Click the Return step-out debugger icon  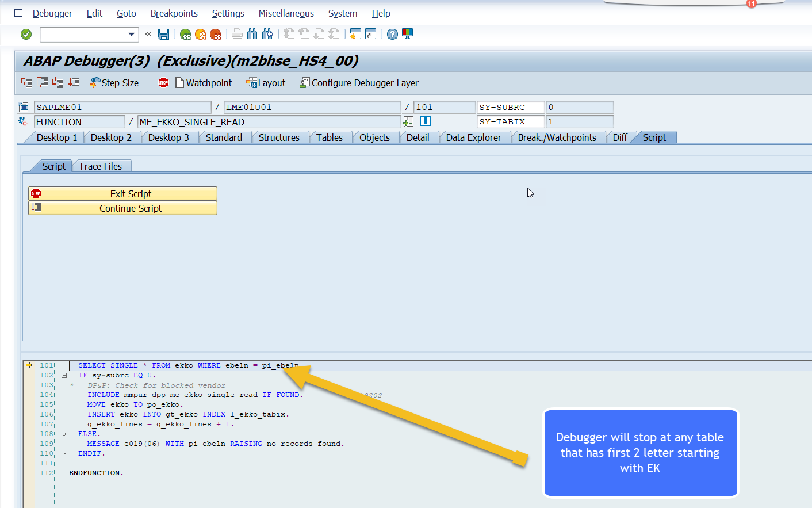[58, 83]
